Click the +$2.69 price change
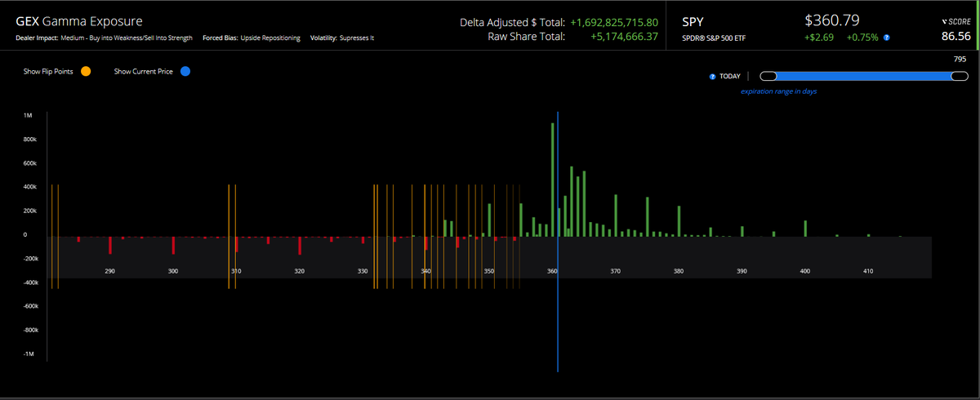The width and height of the screenshot is (980, 400). [x=818, y=38]
